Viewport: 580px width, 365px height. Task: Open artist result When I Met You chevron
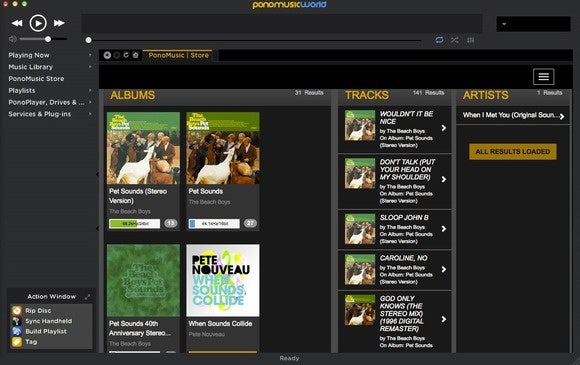click(x=562, y=116)
